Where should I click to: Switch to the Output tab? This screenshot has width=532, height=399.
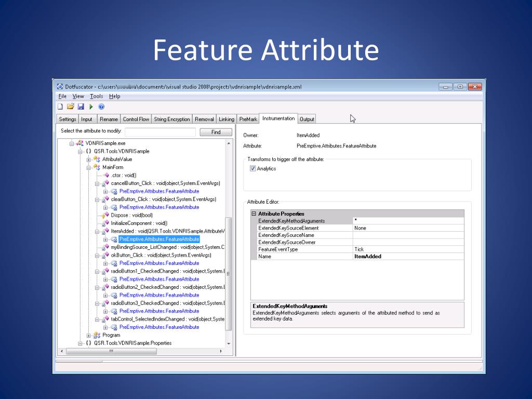click(x=307, y=119)
